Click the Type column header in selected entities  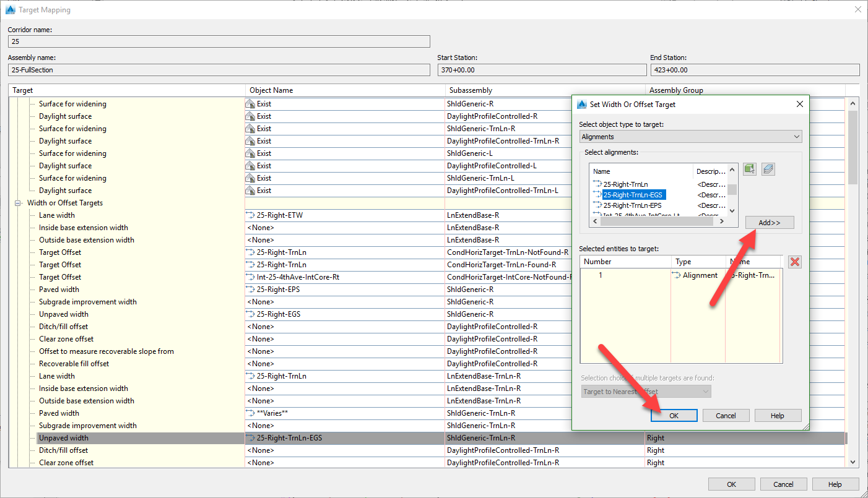(698, 262)
